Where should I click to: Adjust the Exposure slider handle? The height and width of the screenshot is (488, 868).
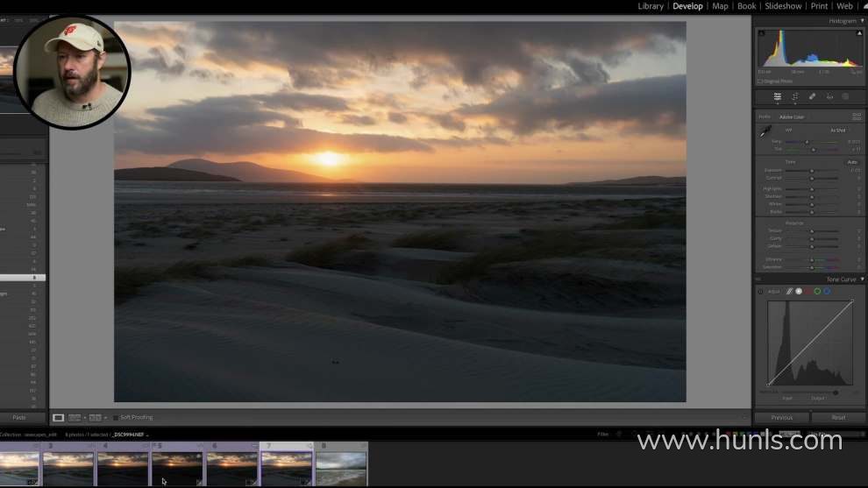coord(812,171)
